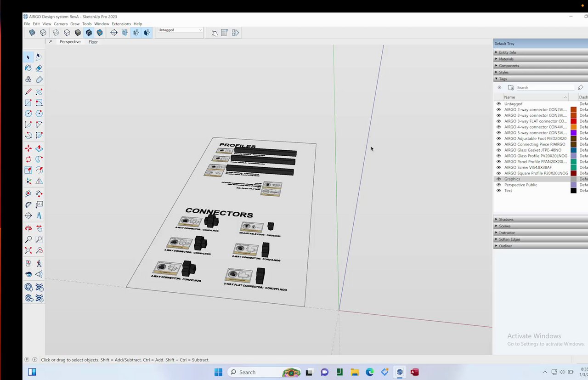Click Add Tag plus icon

pyautogui.click(x=499, y=87)
